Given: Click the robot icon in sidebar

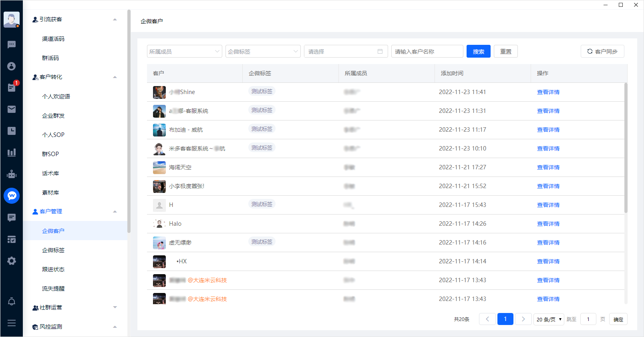Looking at the screenshot, I should pyautogui.click(x=12, y=174).
